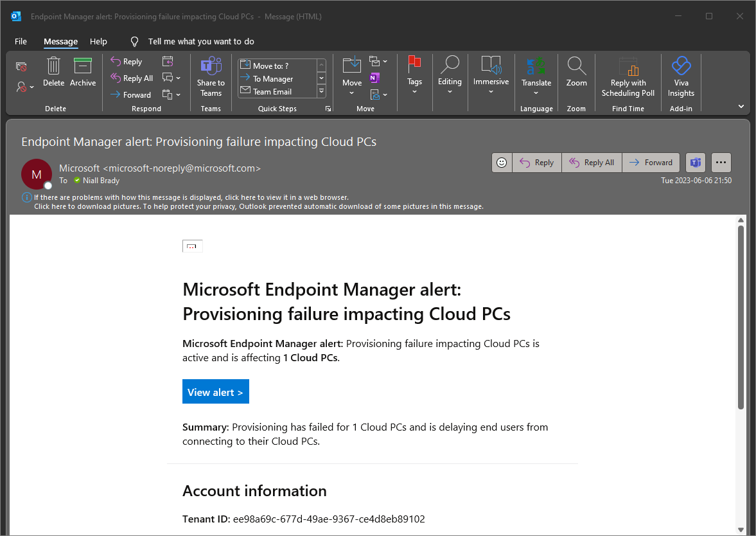Viewport: 756px width, 536px height.
Task: Collapse the ribbon using bottom-right chevron
Action: click(741, 106)
